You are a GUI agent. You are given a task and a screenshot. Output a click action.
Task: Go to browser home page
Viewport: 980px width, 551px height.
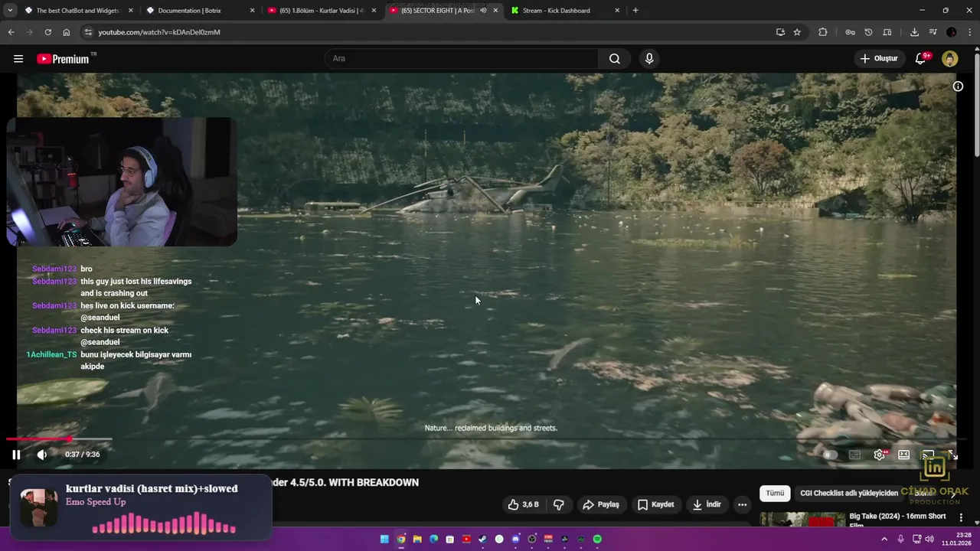[67, 32]
